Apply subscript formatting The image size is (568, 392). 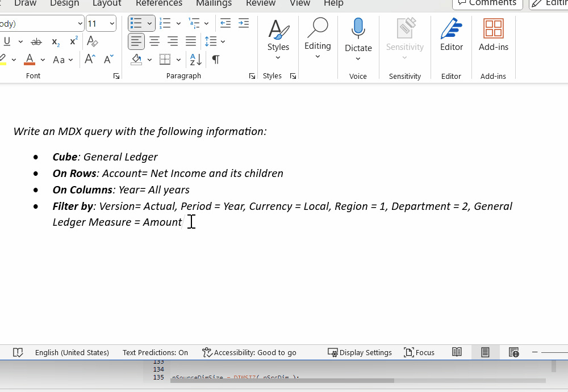pyautogui.click(x=55, y=41)
